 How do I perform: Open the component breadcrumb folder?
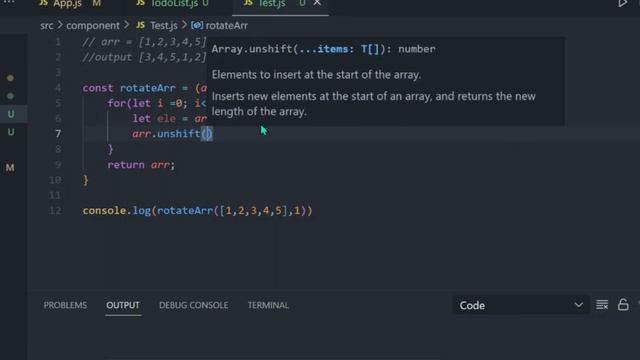pos(93,25)
